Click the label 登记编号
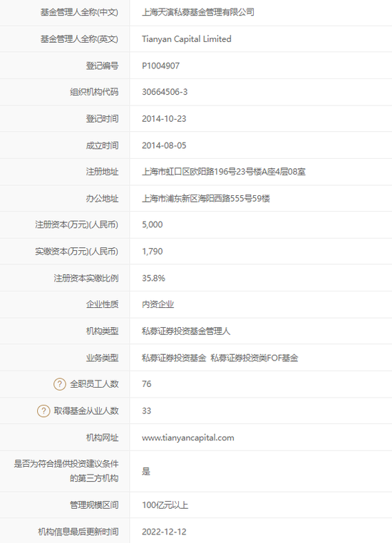Image resolution: width=392 pixels, height=543 pixels. 102,66
